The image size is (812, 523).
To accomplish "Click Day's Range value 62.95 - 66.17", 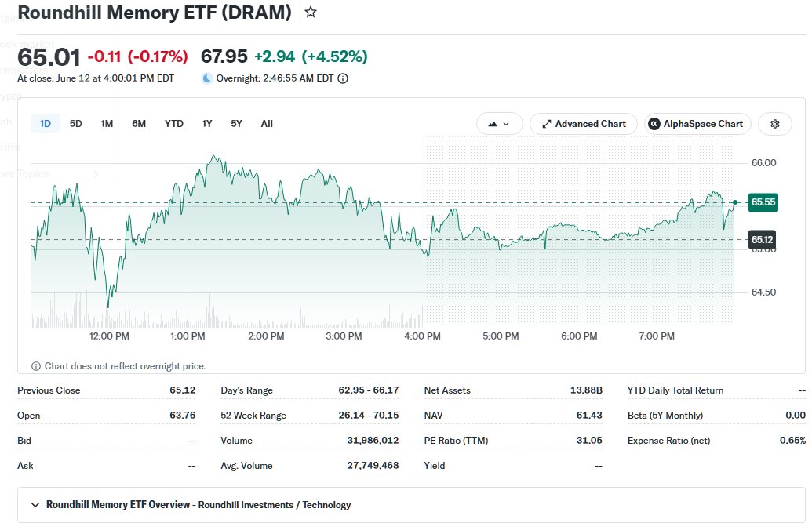I will (369, 390).
